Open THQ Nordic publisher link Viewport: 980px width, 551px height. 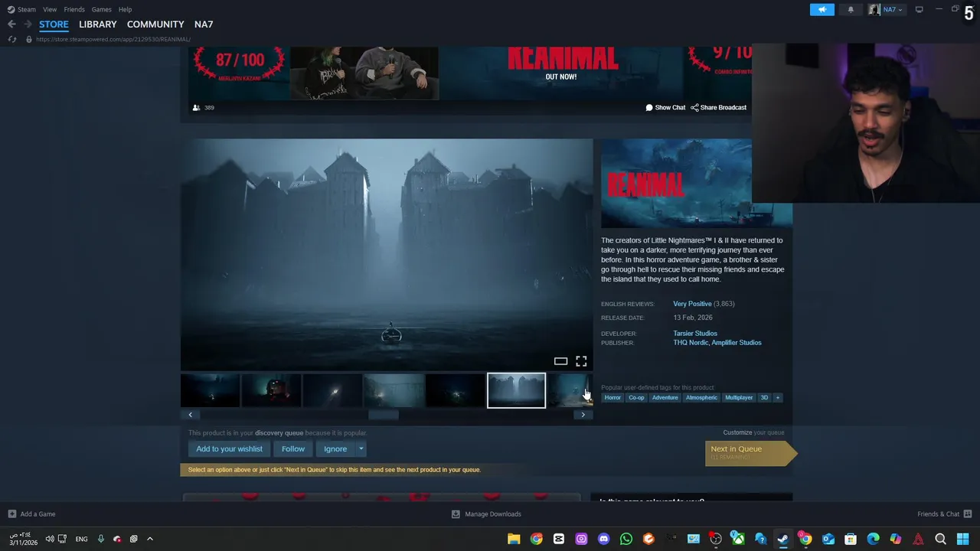pos(691,343)
